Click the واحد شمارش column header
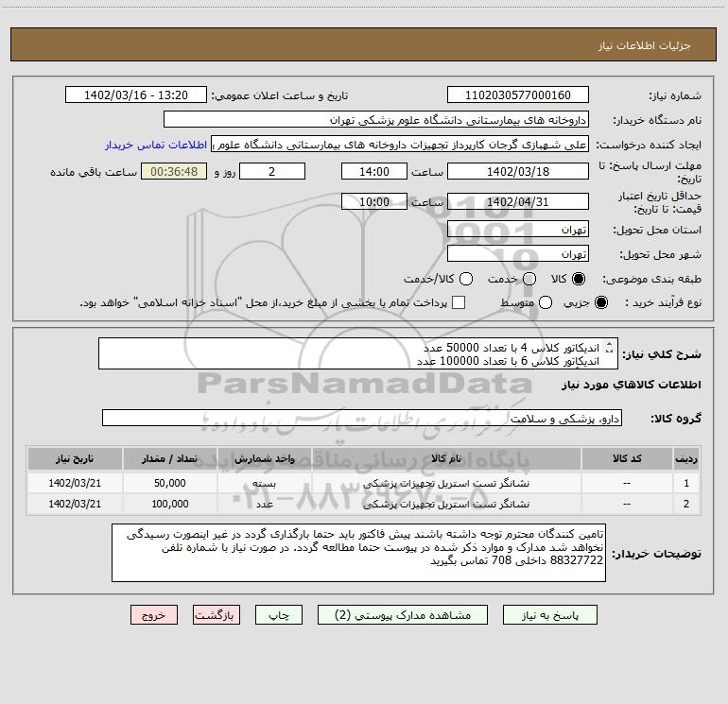Image resolution: width=728 pixels, height=704 pixels. pos(264,458)
